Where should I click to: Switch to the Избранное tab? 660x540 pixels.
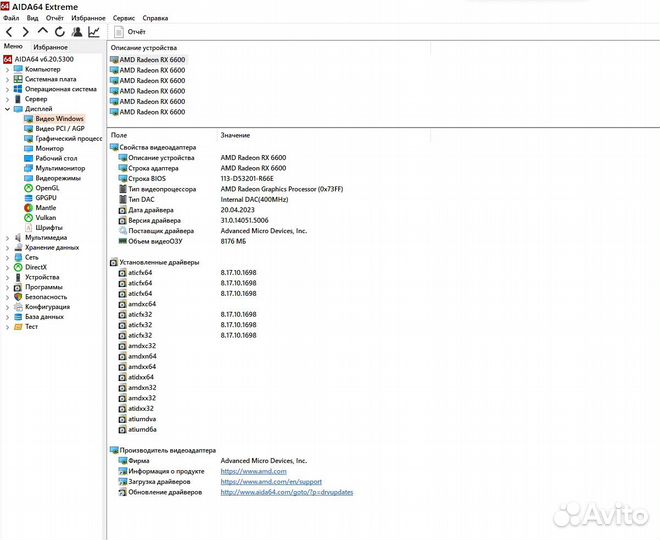pos(50,47)
